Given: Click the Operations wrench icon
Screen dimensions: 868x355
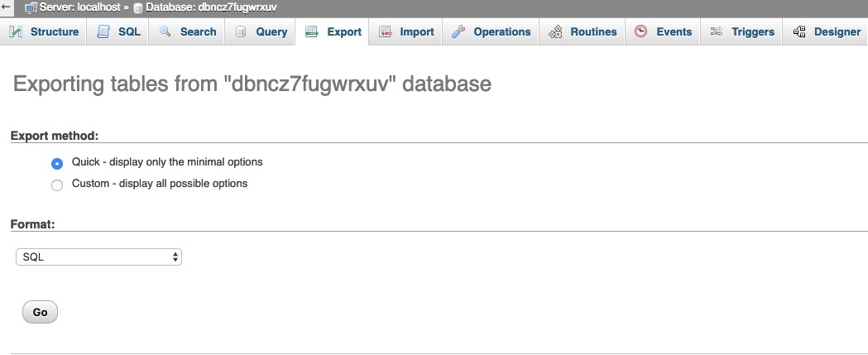Looking at the screenshot, I should [458, 31].
